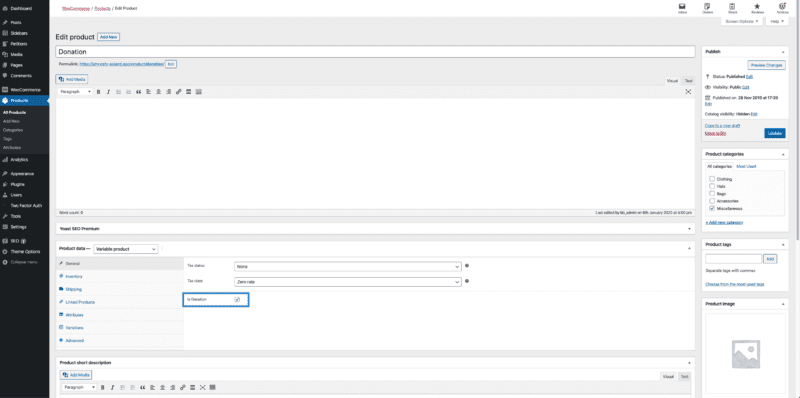This screenshot has height=398, width=800.
Task: Insert bulleted list in main editor
Action: click(118, 92)
